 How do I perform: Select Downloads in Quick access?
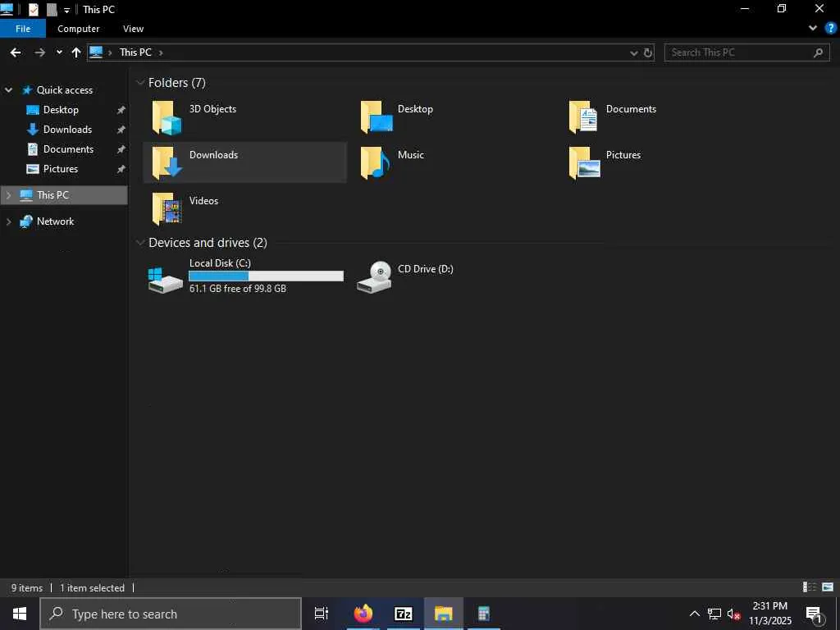[67, 129]
